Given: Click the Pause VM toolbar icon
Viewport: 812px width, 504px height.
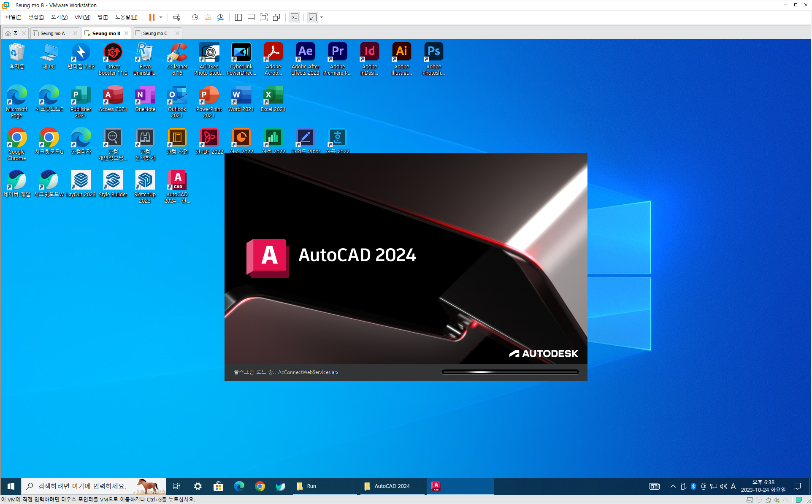Looking at the screenshot, I should click(x=152, y=17).
